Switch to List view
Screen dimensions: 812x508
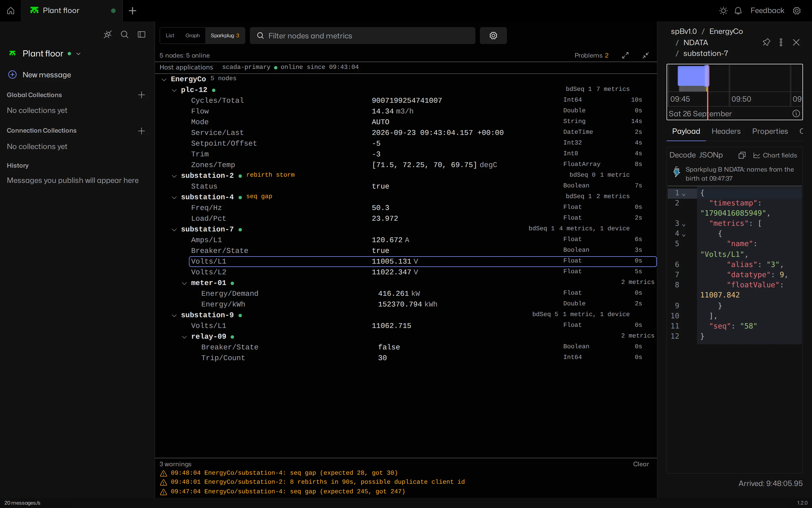pos(170,36)
